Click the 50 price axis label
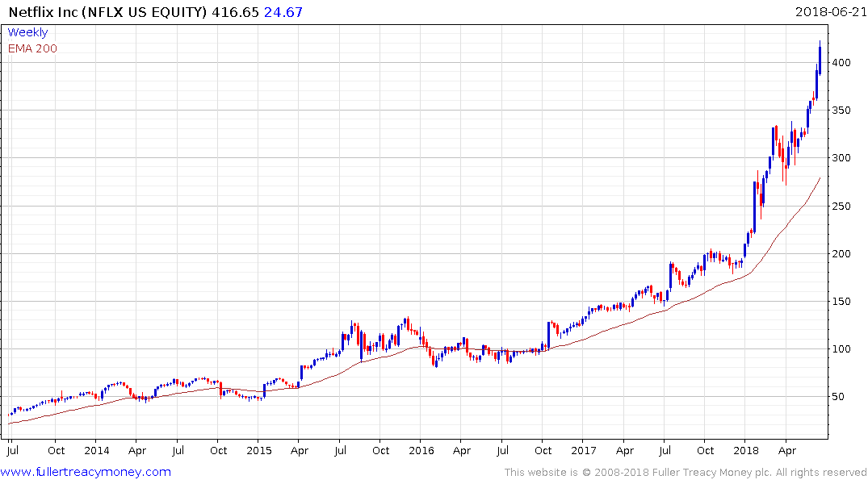Image resolution: width=868 pixels, height=484 pixels. [x=838, y=397]
